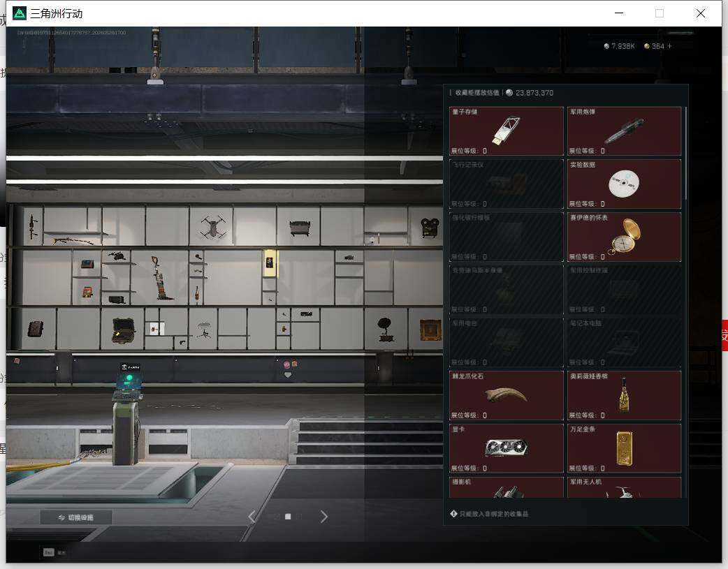Click the item list vertical scrollbar
This screenshot has width=728, height=569.
(x=685, y=153)
